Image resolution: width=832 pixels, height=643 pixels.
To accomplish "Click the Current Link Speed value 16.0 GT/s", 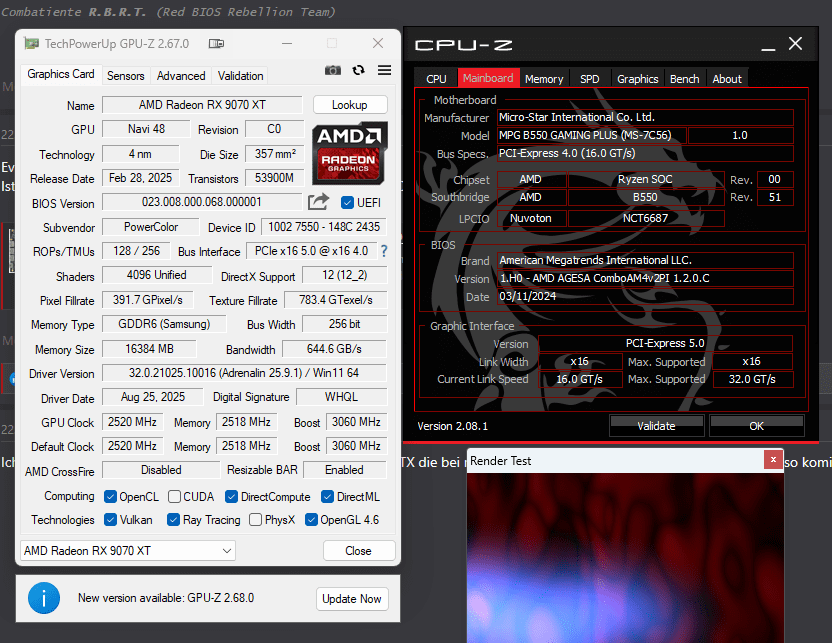I will pos(580,379).
